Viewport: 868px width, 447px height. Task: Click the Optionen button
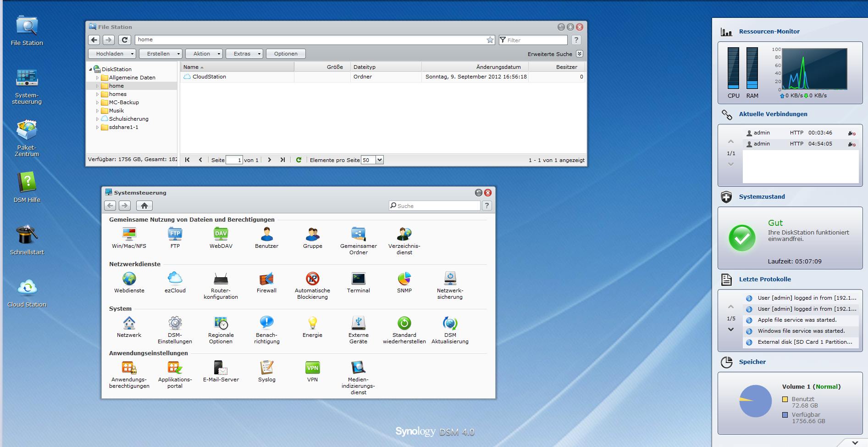tap(286, 54)
